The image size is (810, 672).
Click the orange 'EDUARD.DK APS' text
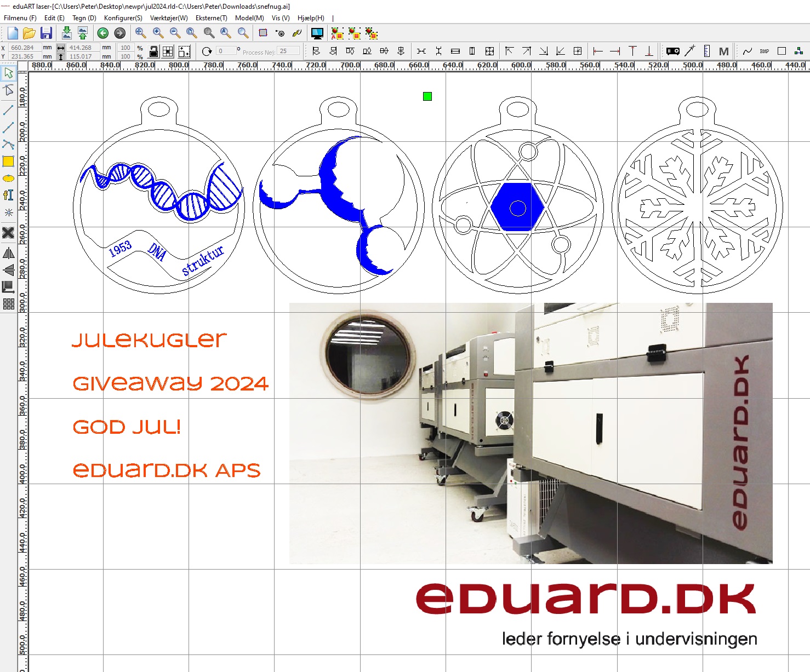[x=167, y=470]
